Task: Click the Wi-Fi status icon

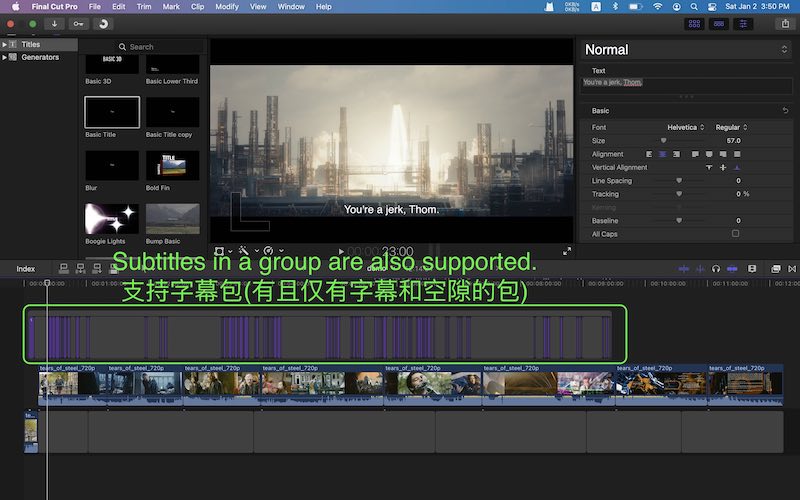Action: click(658, 7)
